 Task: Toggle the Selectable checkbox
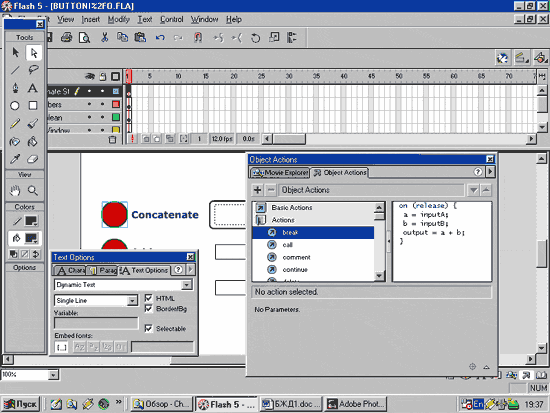tap(149, 328)
